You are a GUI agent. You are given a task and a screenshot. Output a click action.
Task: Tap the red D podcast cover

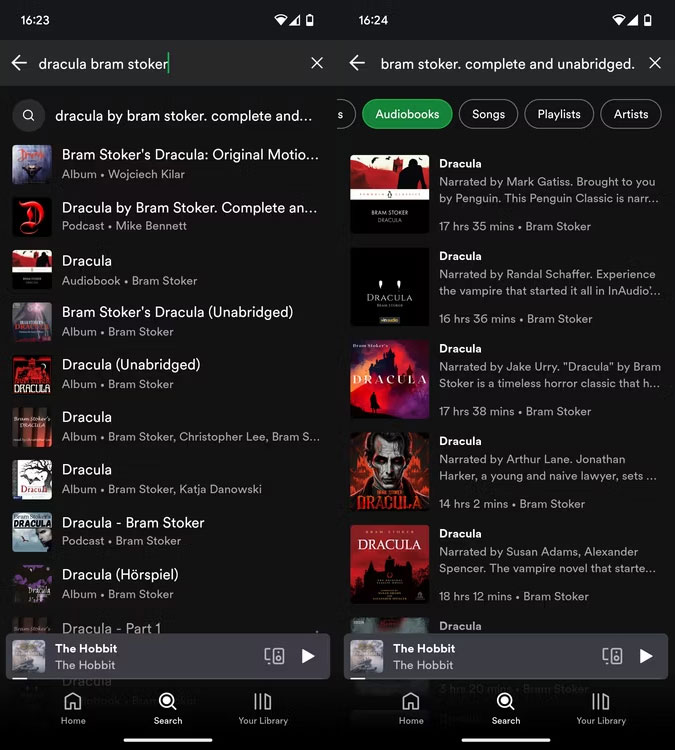32,217
